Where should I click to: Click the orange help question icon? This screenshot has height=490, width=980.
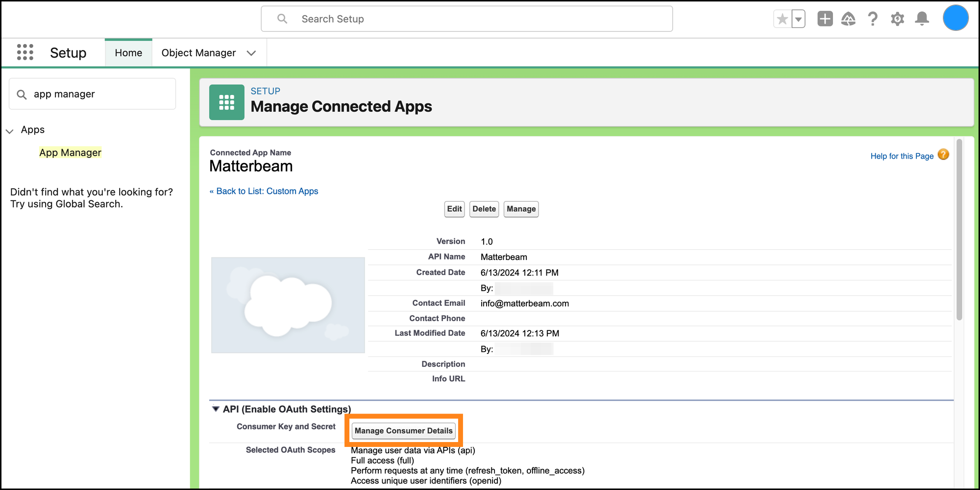coord(943,155)
